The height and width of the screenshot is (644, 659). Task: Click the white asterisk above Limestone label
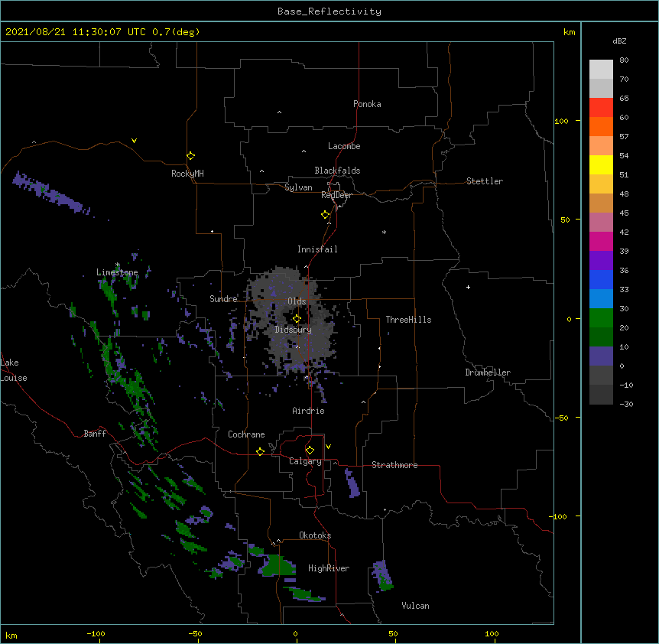pos(118,265)
